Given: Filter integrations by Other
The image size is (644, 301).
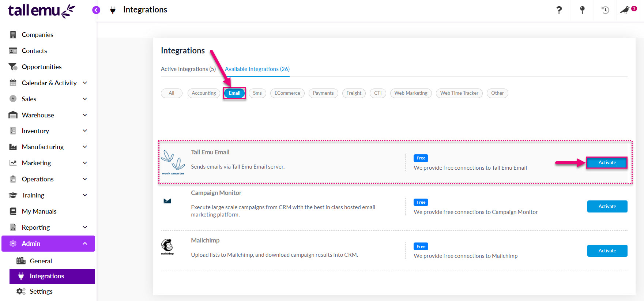Looking at the screenshot, I should click(497, 93).
